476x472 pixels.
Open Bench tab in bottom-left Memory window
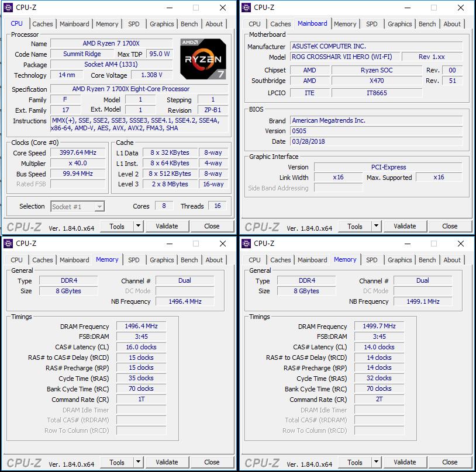(189, 260)
